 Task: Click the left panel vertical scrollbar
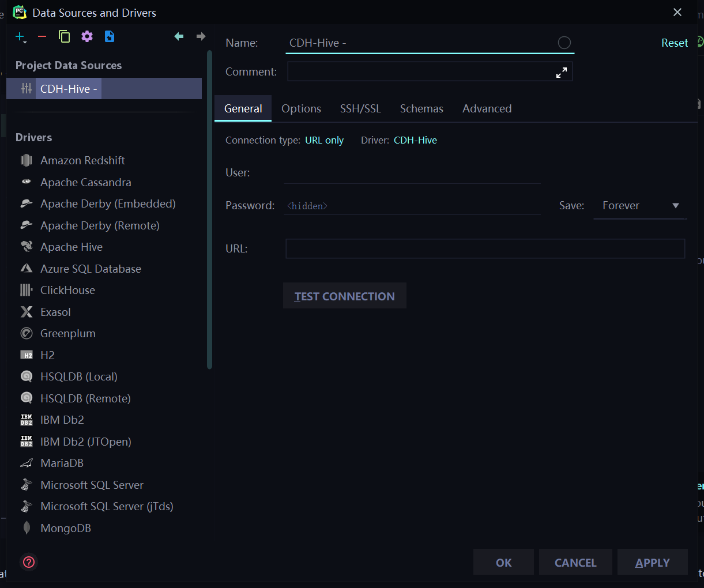click(x=209, y=210)
